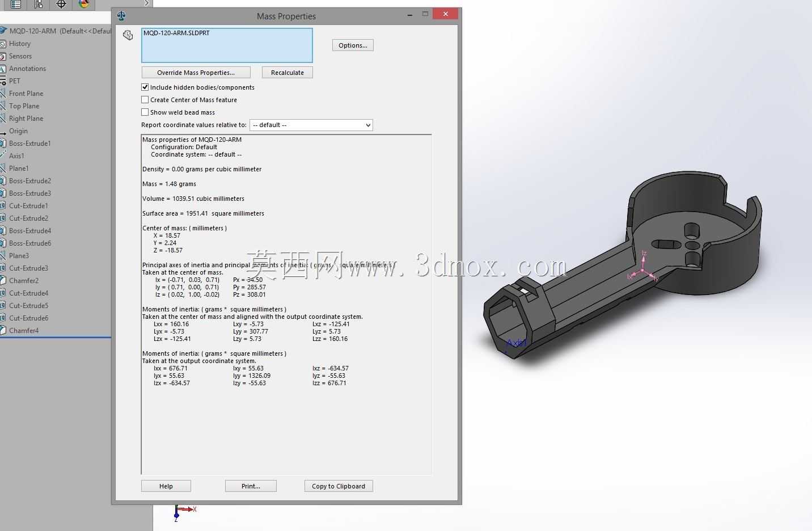Enable Show weld bead mass
Image resolution: width=812 pixels, height=531 pixels.
click(x=145, y=112)
